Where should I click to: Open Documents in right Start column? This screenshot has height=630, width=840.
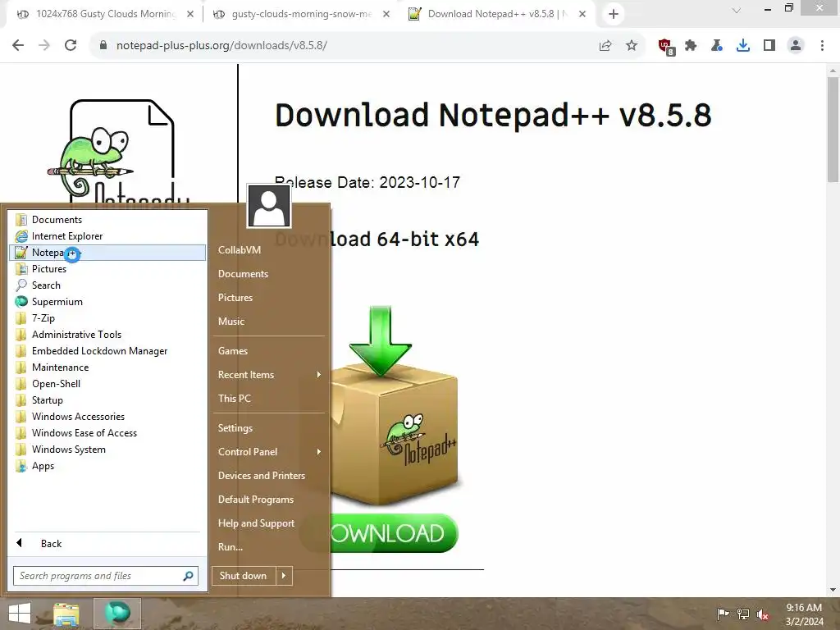[x=269, y=274]
